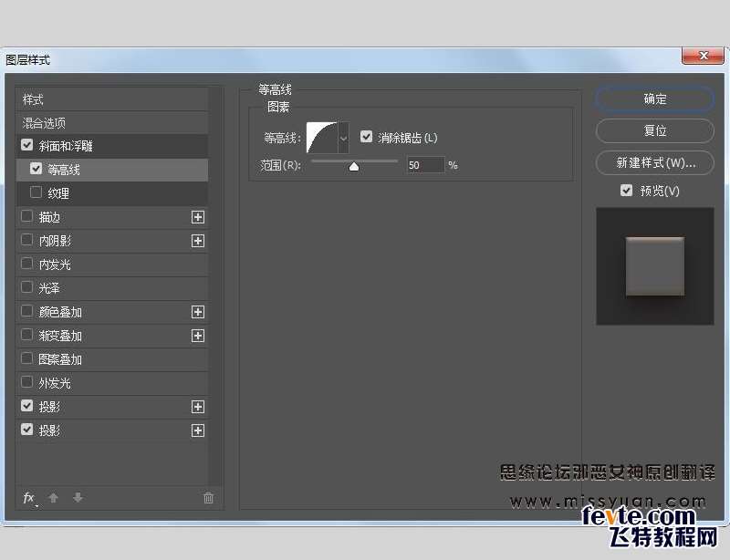This screenshot has height=560, width=730.
Task: Add another 渐变叠加 effect with plus icon
Action: tap(198, 336)
